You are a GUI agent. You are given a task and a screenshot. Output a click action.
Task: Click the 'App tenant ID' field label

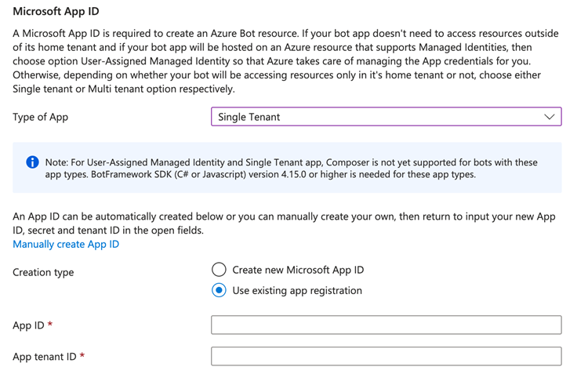coord(44,356)
